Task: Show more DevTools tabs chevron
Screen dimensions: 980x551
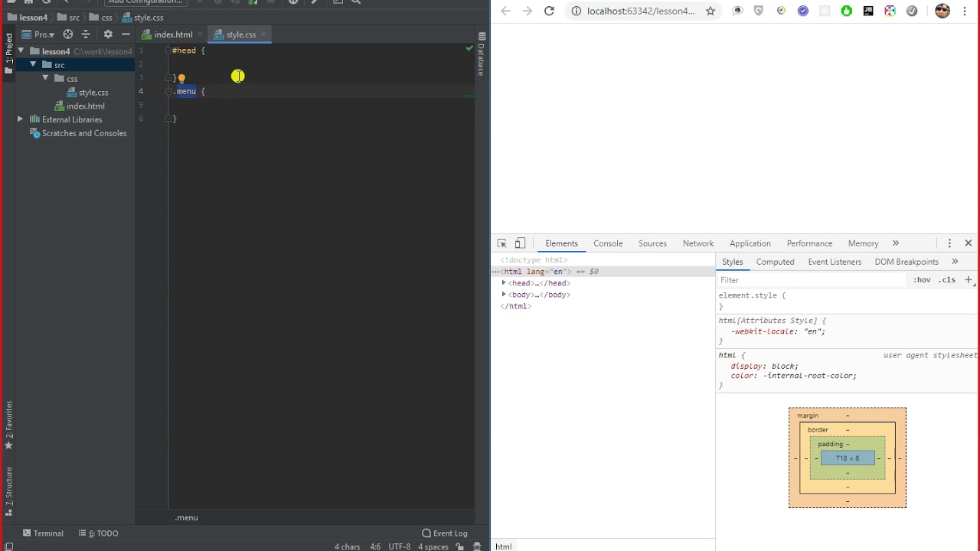Action: click(x=896, y=243)
